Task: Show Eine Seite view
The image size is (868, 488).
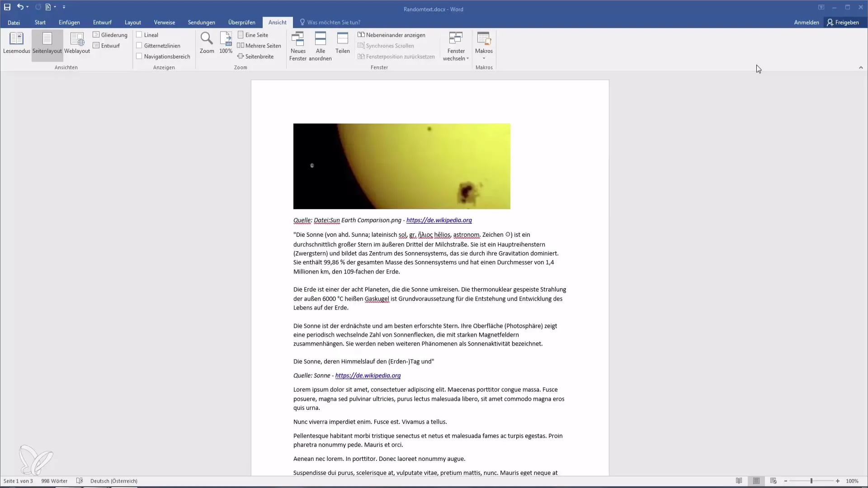Action: tap(253, 35)
